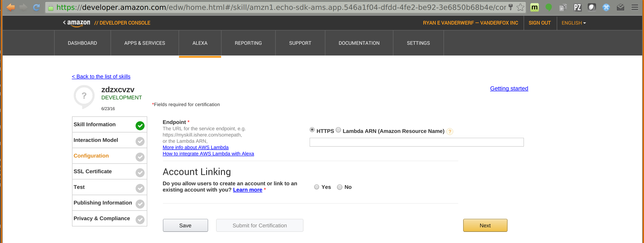Open Skill Information section

[109, 124]
